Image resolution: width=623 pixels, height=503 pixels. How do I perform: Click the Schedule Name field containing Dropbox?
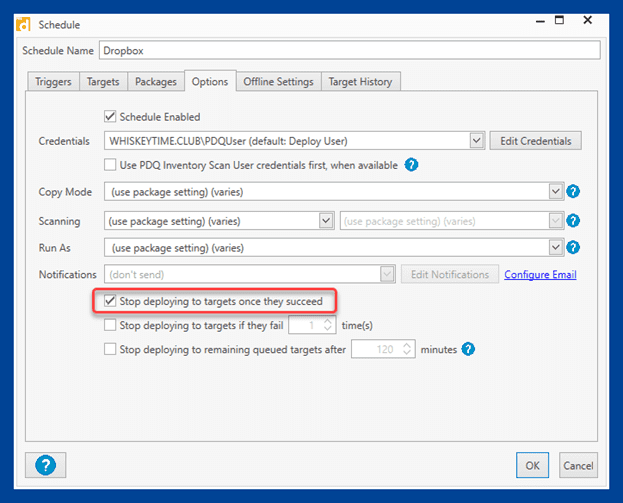click(350, 50)
